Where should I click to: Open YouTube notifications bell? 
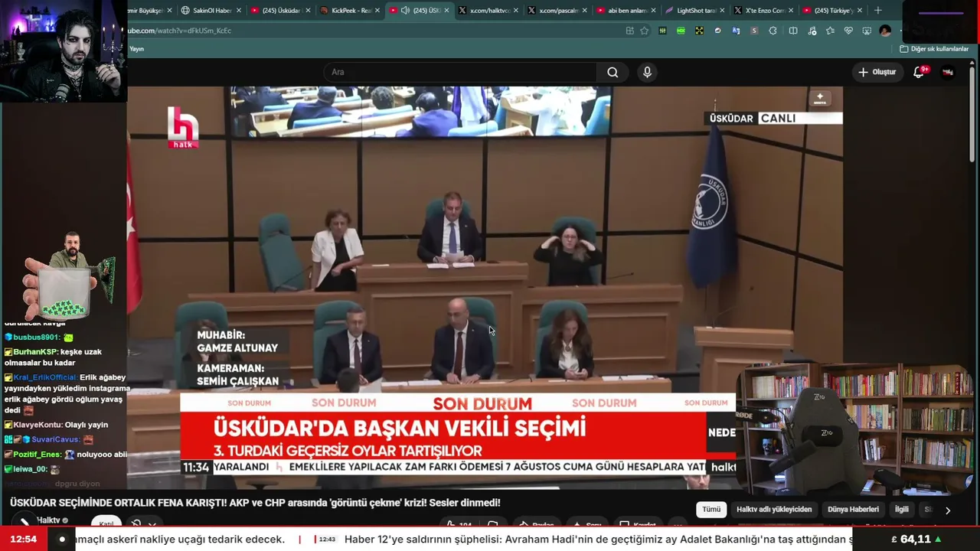point(919,72)
